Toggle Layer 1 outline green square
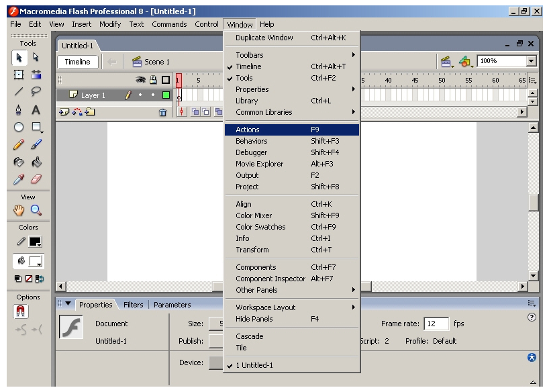Screen dimensions: 549x392 point(166,95)
